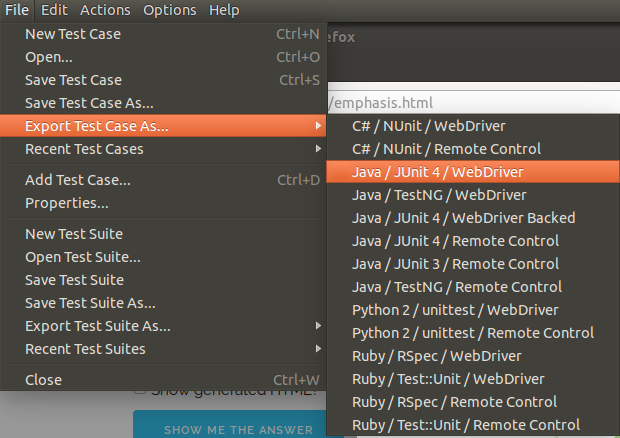Export as C# / NUnit / WebDriver
620x438 pixels.
pos(473,126)
